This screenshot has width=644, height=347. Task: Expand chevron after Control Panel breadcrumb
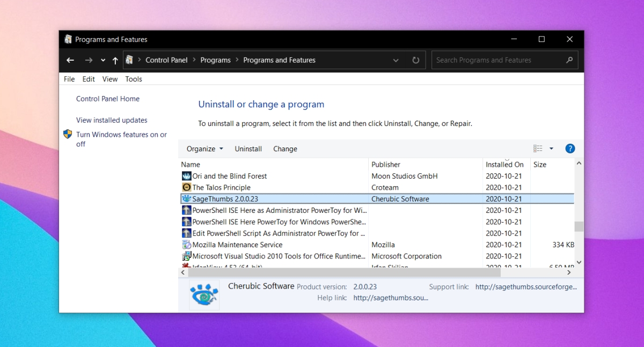pos(194,60)
